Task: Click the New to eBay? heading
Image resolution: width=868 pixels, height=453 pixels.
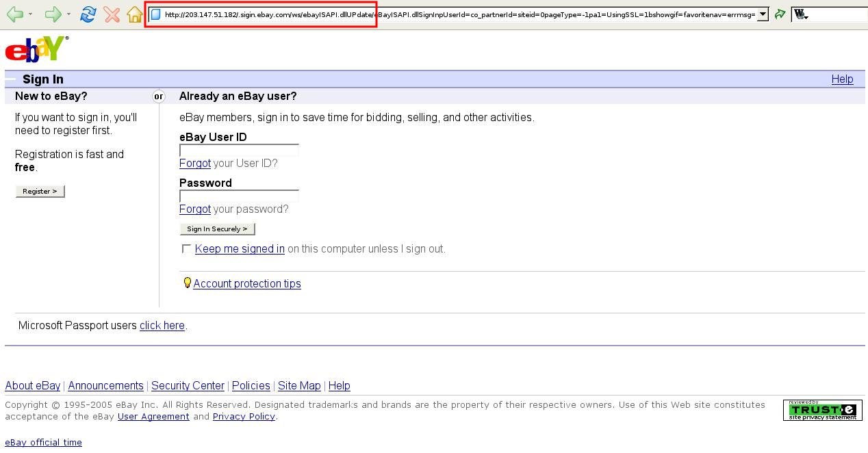Action: (x=51, y=96)
